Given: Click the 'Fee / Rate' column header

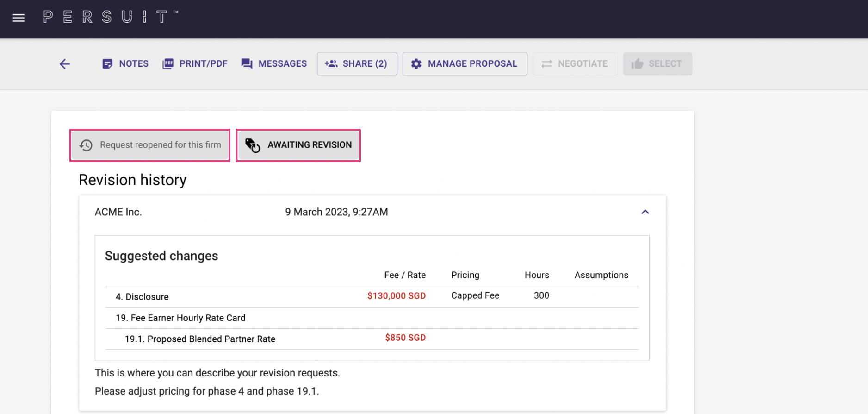Looking at the screenshot, I should [x=405, y=275].
